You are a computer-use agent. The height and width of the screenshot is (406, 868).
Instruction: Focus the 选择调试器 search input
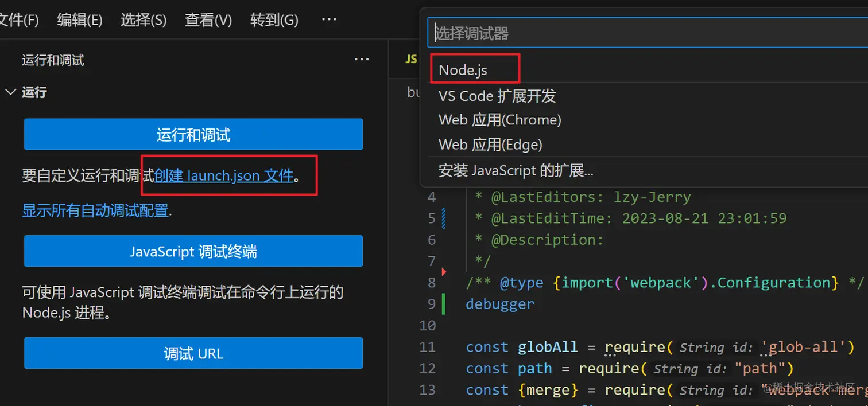coord(648,33)
